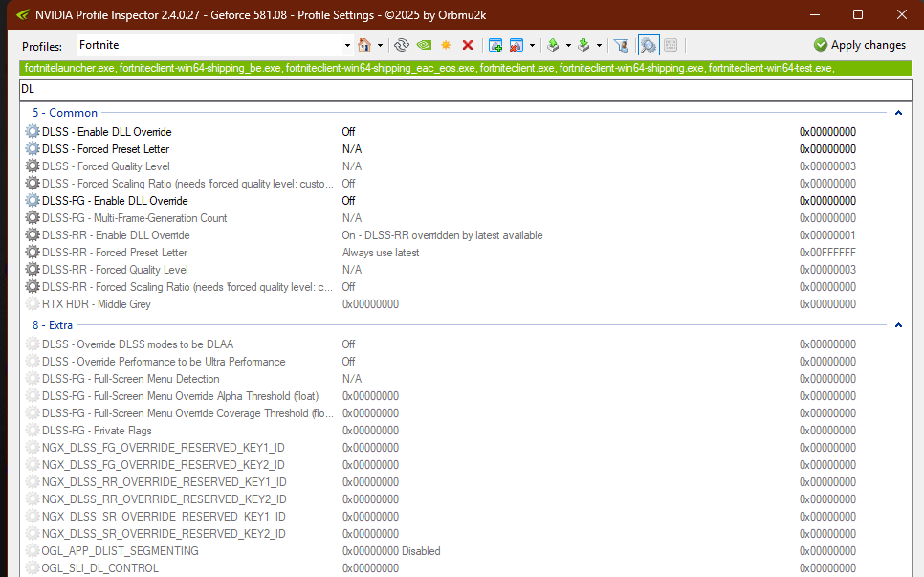
Task: Select DLSS-FG - Full-Screen Menu Detection row
Action: [466, 379]
